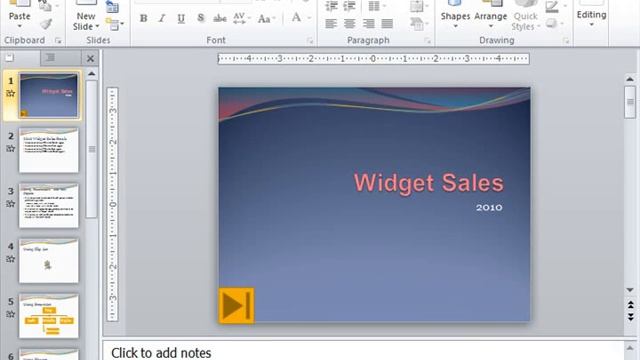640x360 pixels.
Task: Click the horizontal ruler above slide
Action: tap(373, 59)
